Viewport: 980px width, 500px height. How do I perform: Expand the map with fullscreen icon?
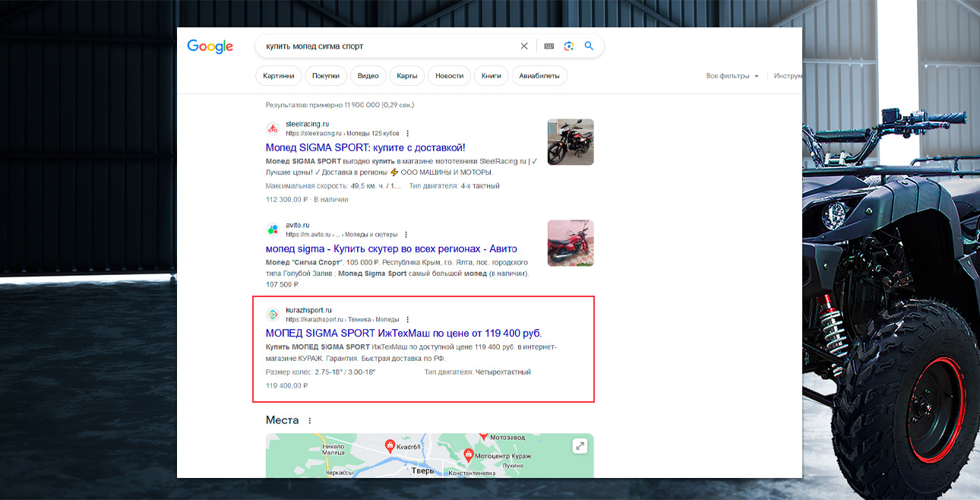coord(580,446)
